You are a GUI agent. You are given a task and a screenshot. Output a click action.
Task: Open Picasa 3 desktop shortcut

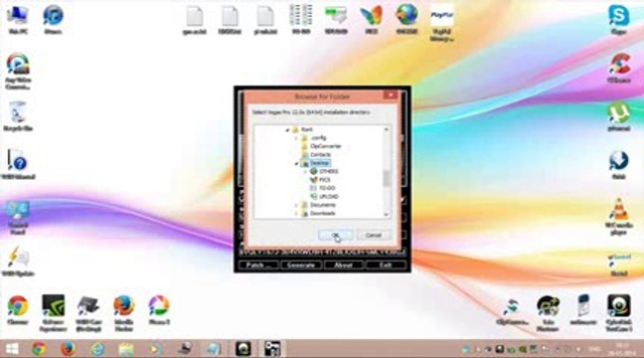[159, 310]
